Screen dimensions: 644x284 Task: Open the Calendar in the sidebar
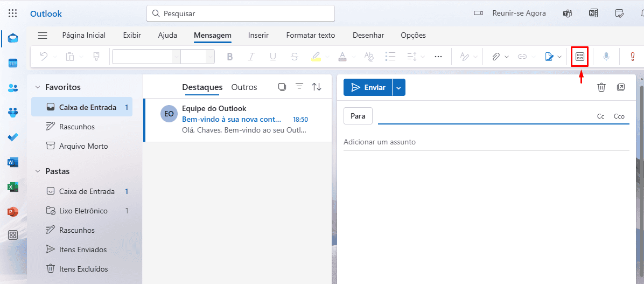point(13,63)
